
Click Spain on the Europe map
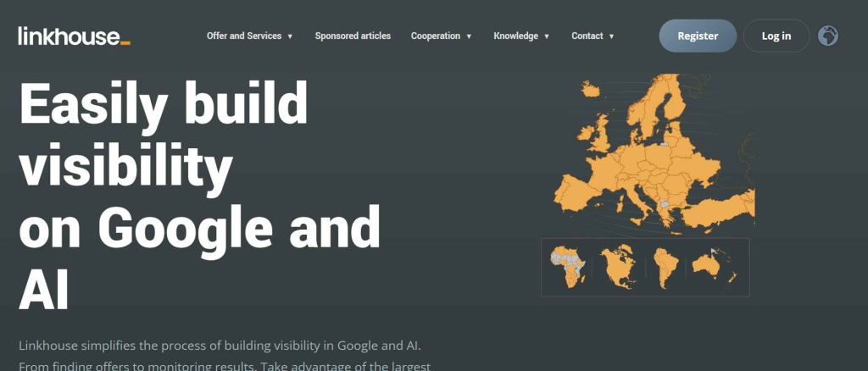[x=575, y=191]
